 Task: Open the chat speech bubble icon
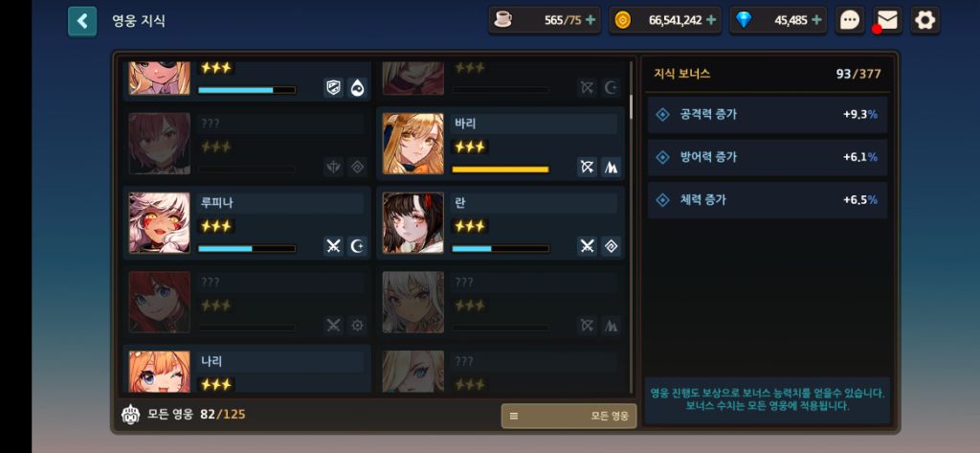[850, 21]
